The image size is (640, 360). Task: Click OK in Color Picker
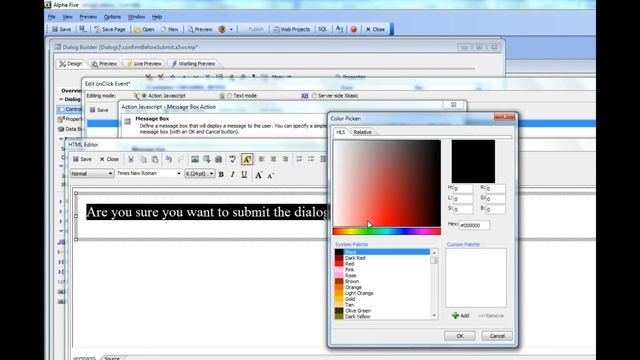[460, 336]
